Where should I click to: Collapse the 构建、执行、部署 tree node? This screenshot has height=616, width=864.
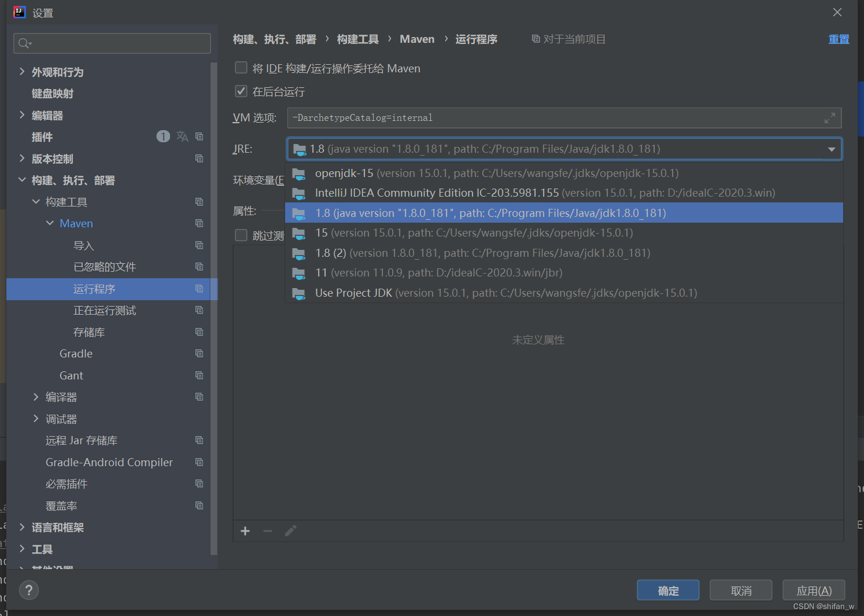point(22,180)
